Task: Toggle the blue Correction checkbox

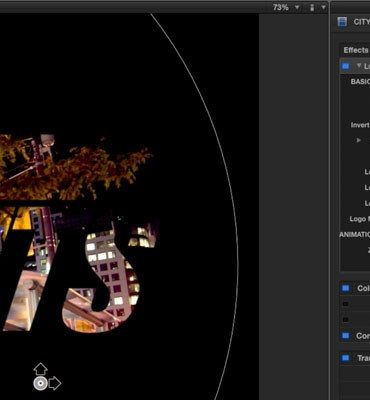Action: point(345,335)
